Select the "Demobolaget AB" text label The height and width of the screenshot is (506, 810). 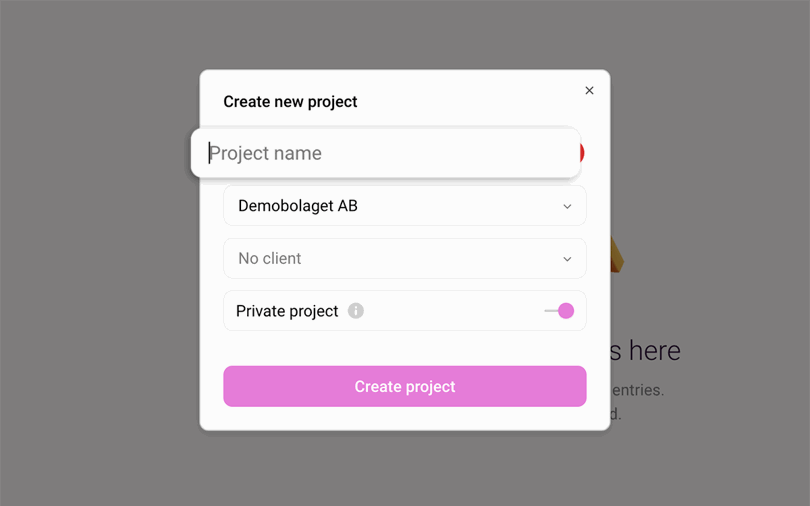click(297, 206)
